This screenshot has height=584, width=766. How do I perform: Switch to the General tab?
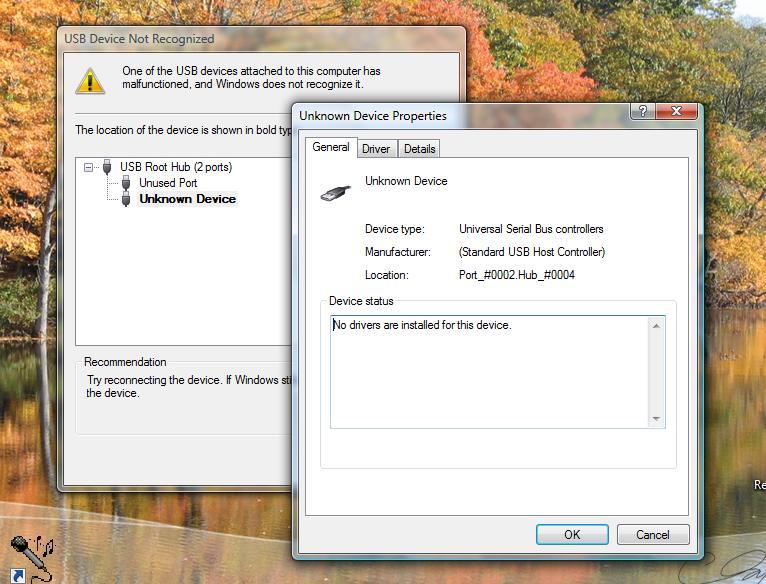pos(331,148)
